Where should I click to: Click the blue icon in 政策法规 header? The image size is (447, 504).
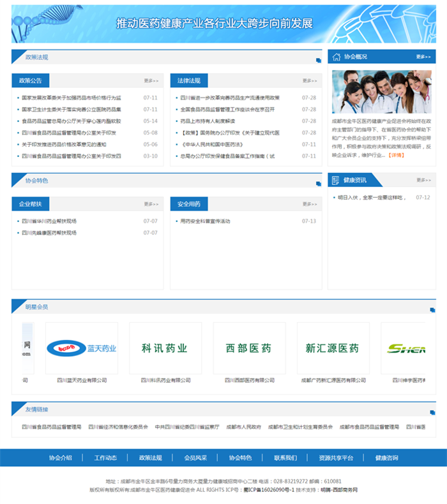tap(318, 61)
